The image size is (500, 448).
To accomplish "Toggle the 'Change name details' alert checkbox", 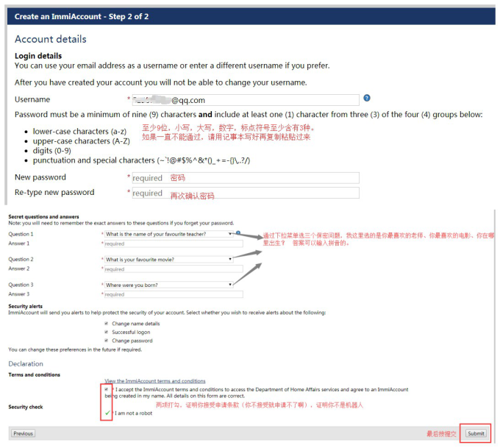I will [107, 324].
